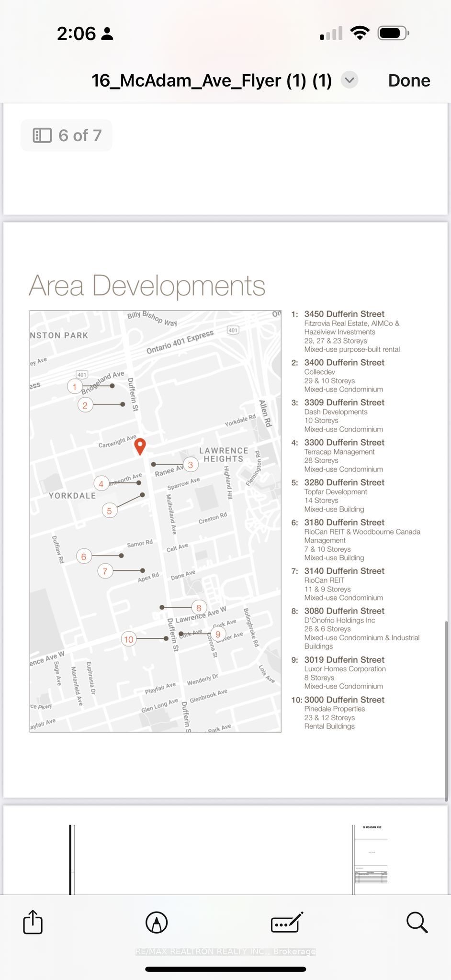Screen dimensions: 451x980
Task: Open the form fill annotation tool
Action: coord(287,922)
